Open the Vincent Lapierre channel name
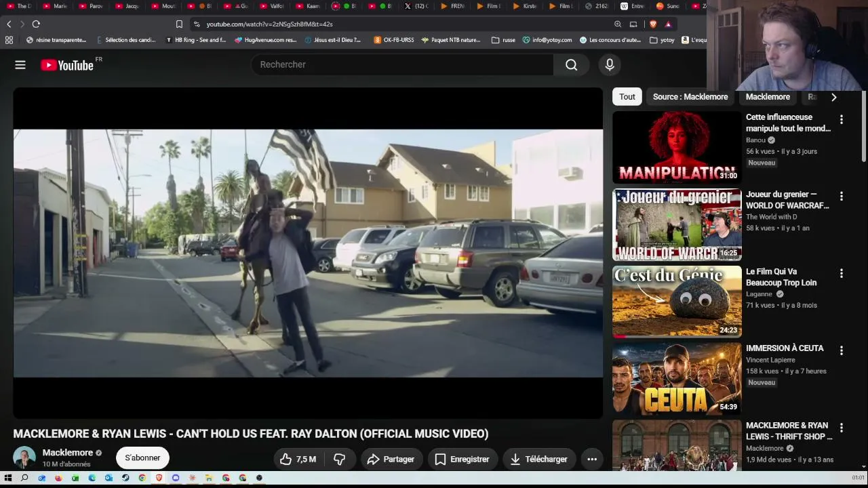Image resolution: width=868 pixels, height=488 pixels. (770, 360)
